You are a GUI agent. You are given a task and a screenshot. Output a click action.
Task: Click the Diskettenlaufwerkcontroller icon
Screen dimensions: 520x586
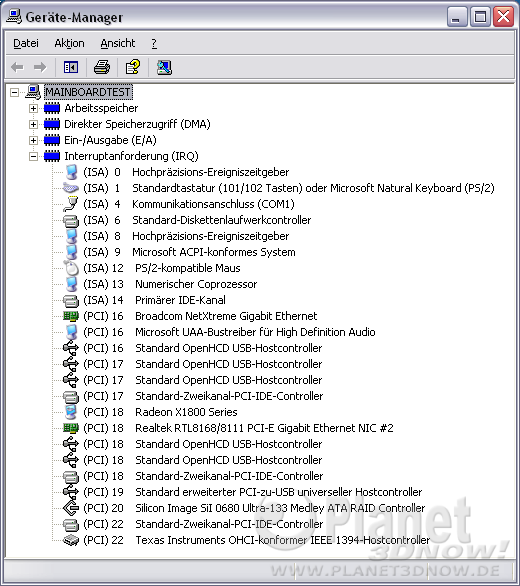pos(71,220)
